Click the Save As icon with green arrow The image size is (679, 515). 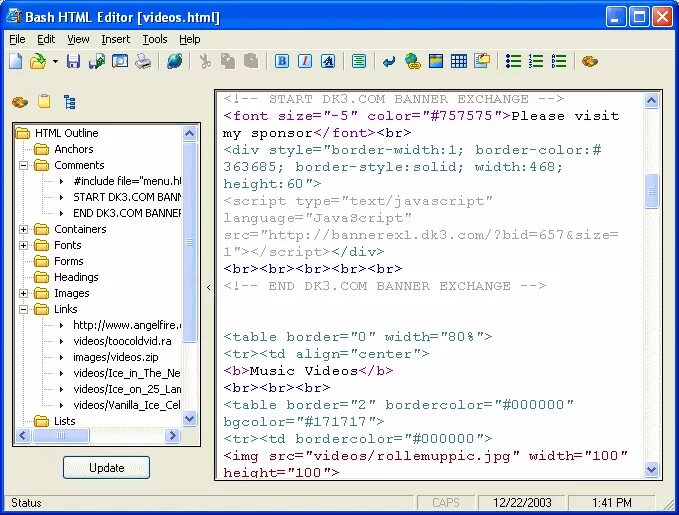pyautogui.click(x=97, y=62)
